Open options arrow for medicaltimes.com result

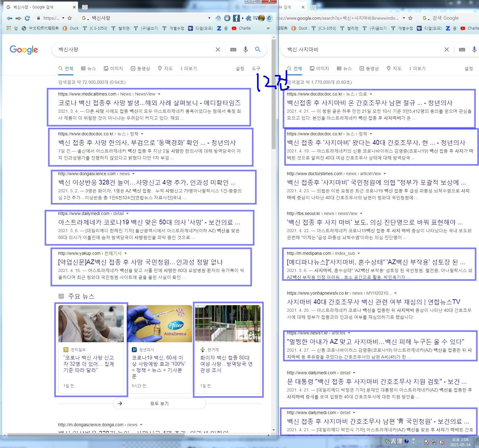tap(159, 94)
